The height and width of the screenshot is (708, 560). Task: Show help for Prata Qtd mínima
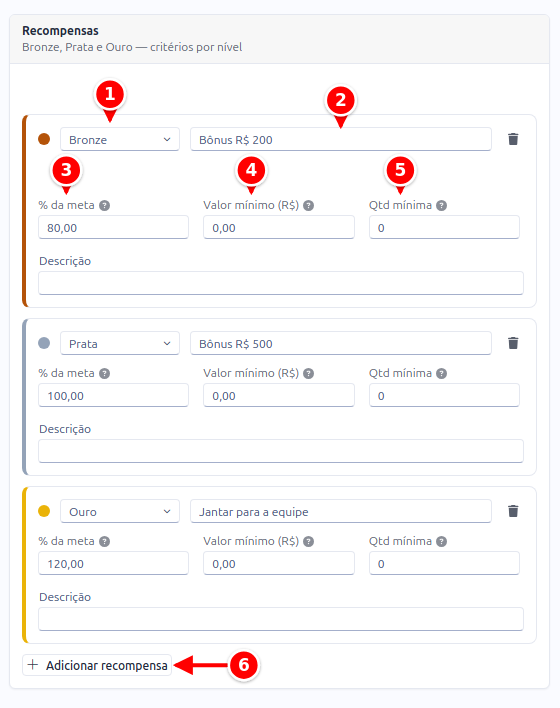442,373
